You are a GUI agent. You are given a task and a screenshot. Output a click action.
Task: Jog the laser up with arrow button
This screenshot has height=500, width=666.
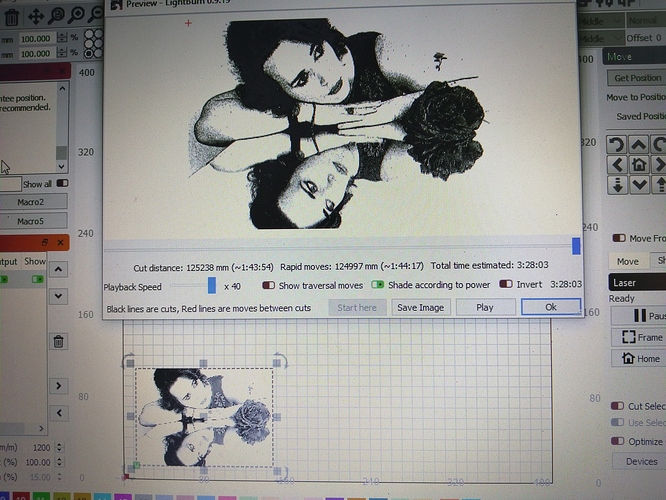click(638, 145)
